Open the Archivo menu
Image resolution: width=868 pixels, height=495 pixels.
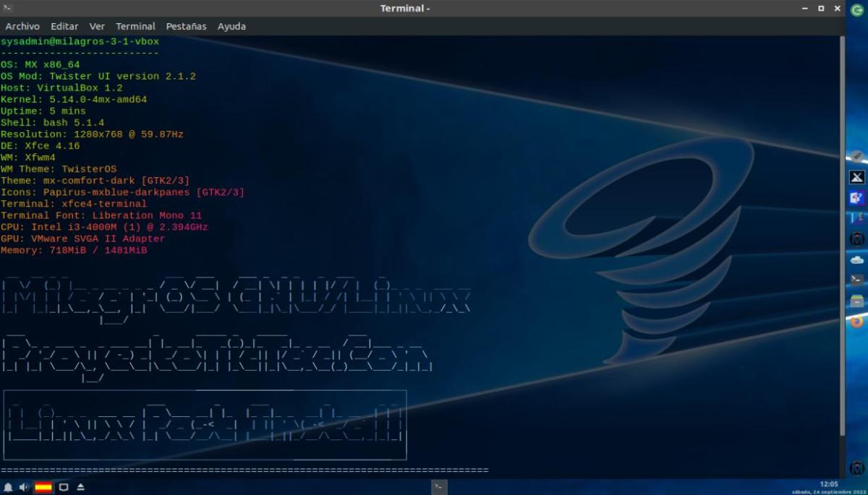tap(22, 26)
